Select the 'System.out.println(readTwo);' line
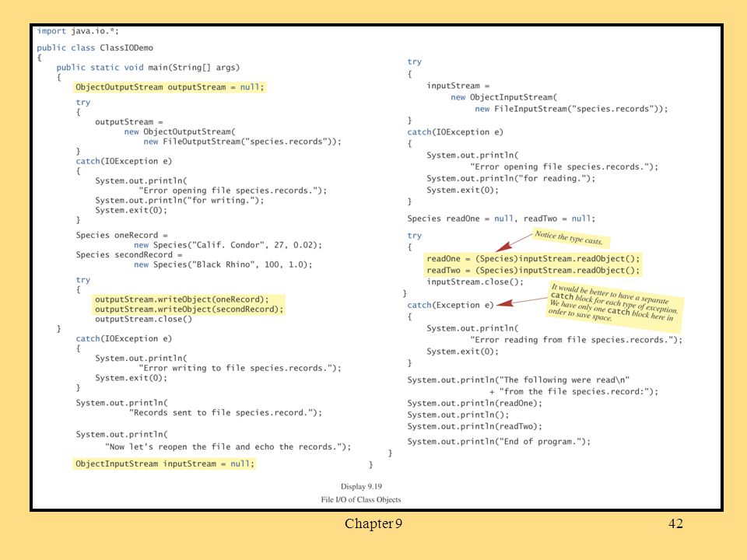Screen dimensions: 747x560 [475, 426]
